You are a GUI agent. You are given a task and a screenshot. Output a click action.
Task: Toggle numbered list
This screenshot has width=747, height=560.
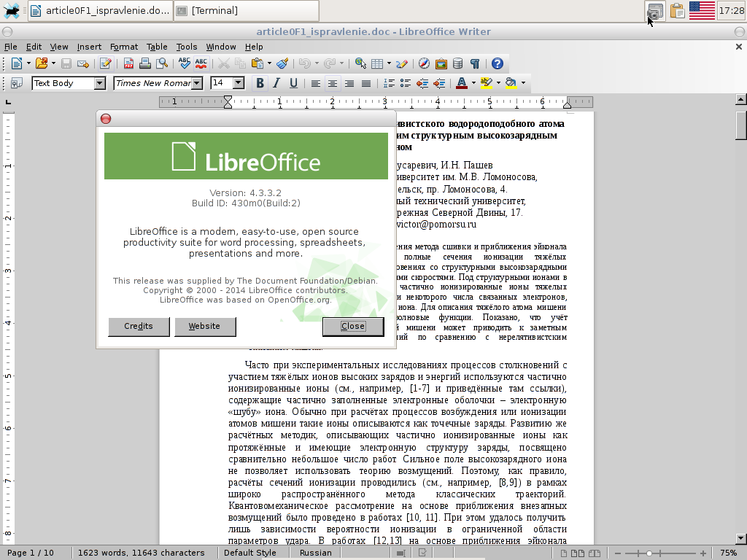[389, 83]
